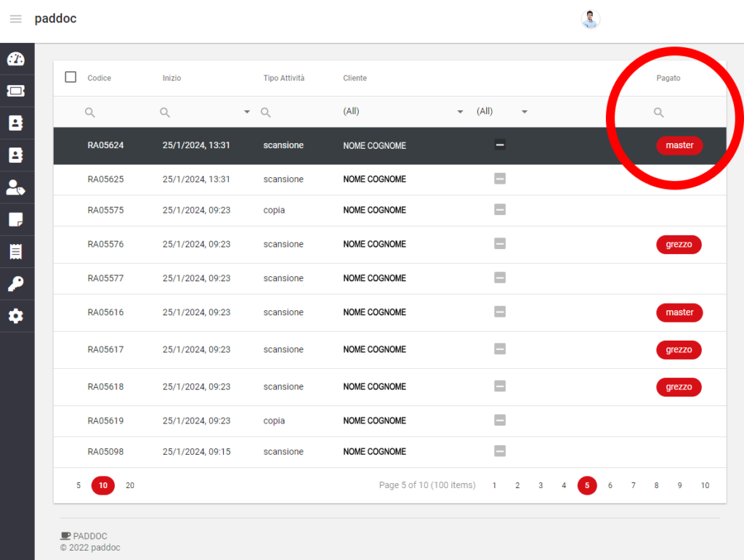Click NOME COGNOME in row RA05619
Screen dimensions: 744x560
tap(374, 421)
